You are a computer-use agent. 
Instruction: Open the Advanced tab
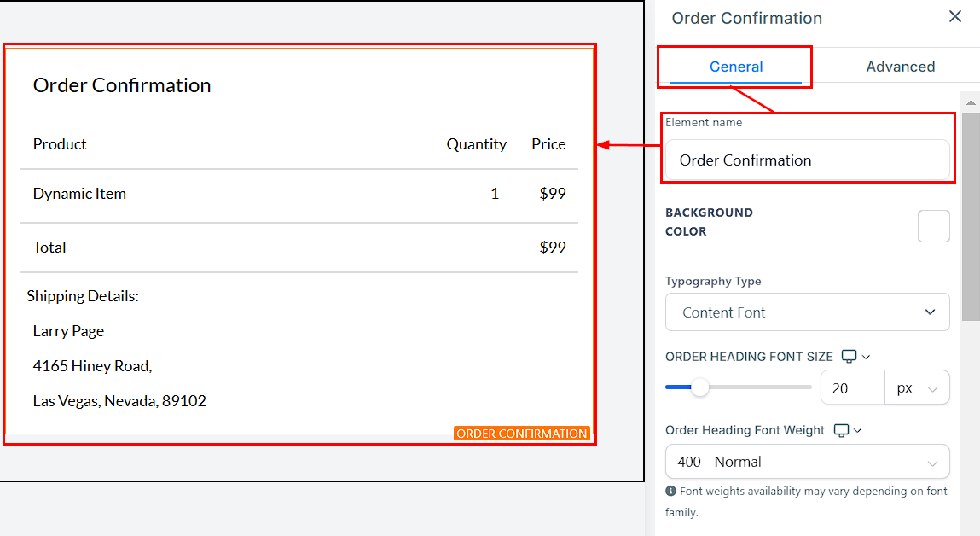[900, 67]
